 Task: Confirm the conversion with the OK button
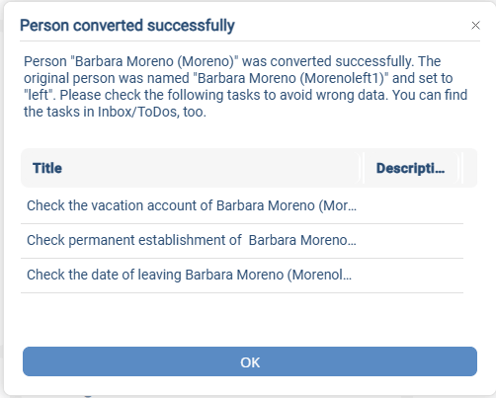(x=250, y=362)
